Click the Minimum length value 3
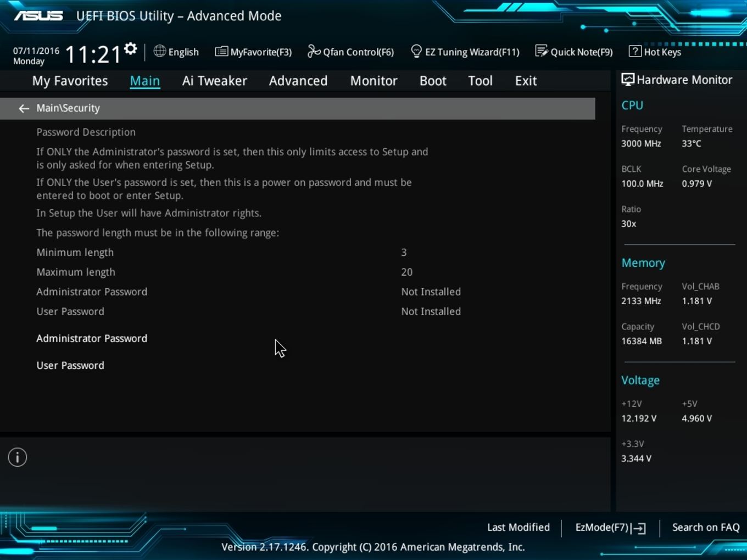Screen dimensions: 747x560 tap(404, 253)
